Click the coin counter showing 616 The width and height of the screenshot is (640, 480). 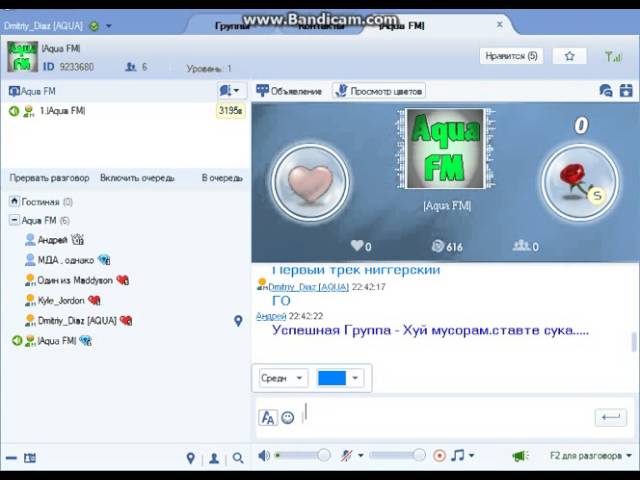[447, 246]
